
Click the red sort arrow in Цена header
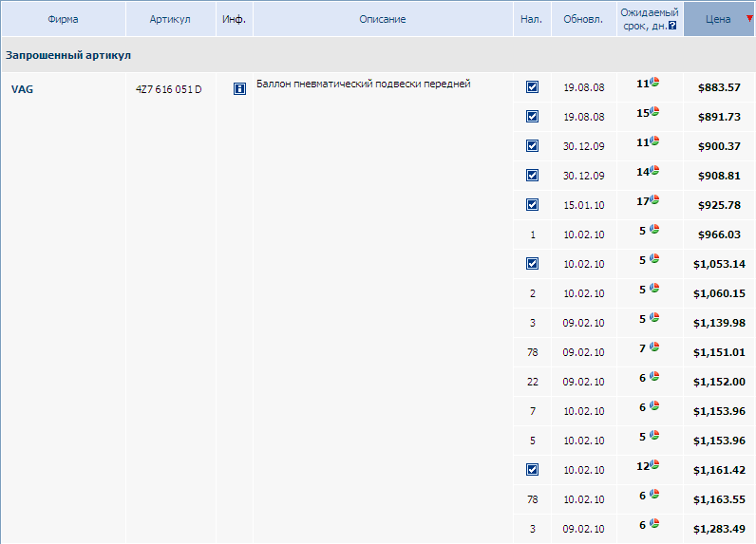point(749,19)
